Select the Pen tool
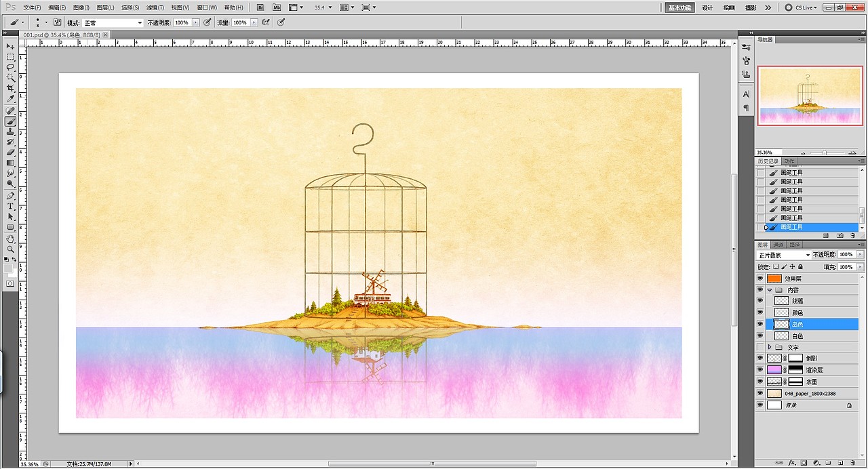The image size is (868, 469). pos(11,195)
